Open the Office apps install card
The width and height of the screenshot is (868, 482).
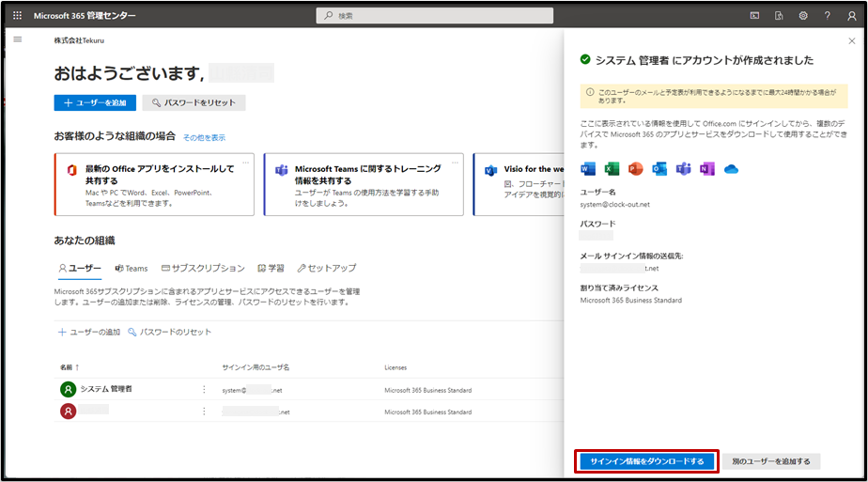click(154, 184)
